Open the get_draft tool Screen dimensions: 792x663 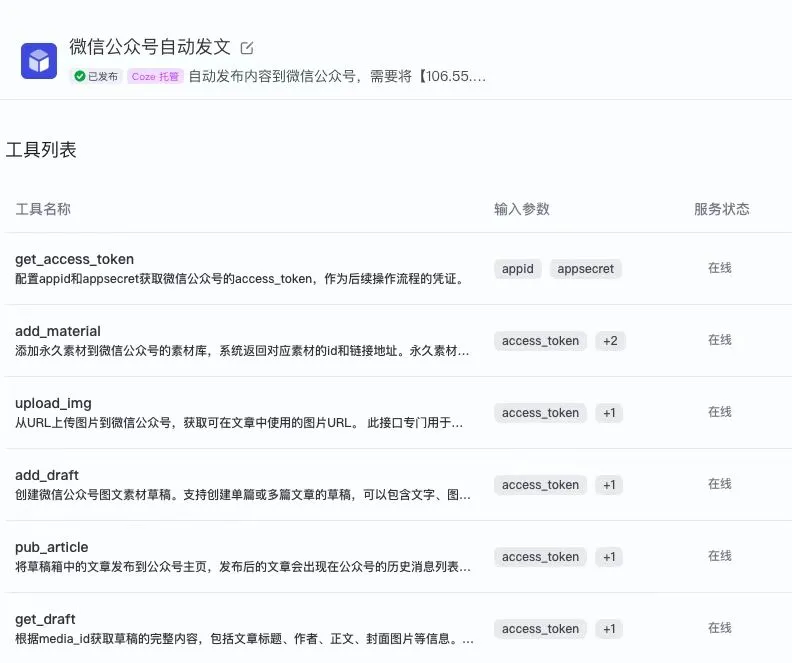[x=45, y=619]
